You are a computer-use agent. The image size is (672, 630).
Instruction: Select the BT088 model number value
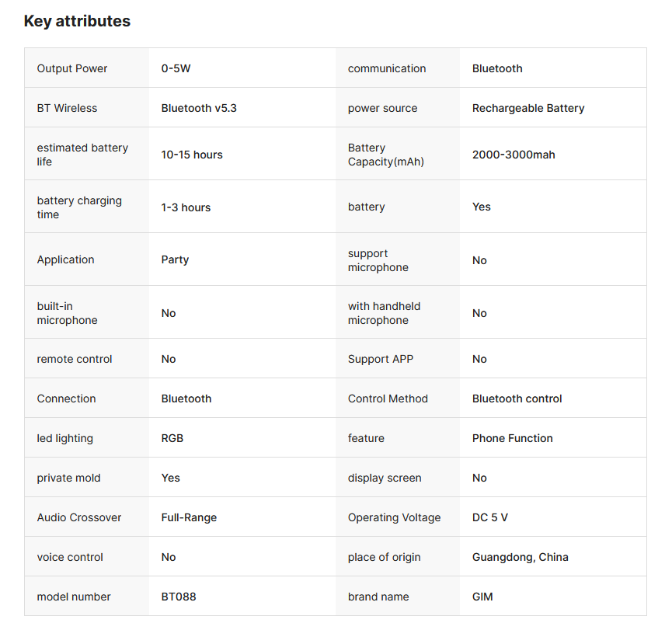(179, 597)
